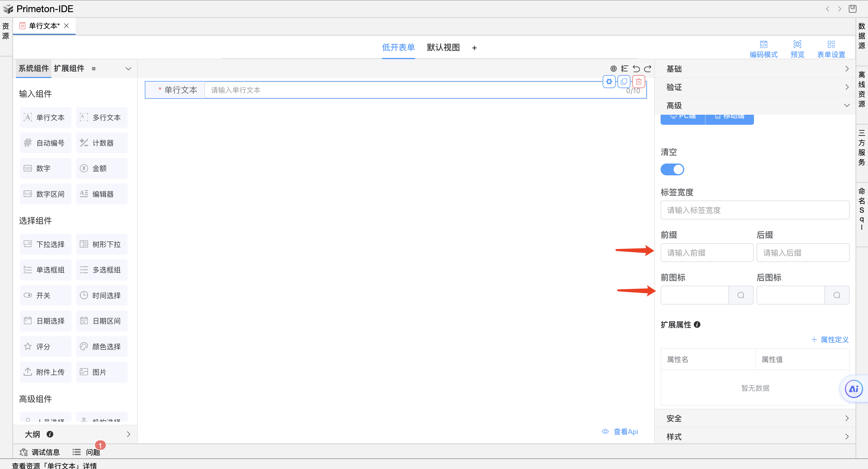Click the globe language icon
Image resolution: width=868 pixels, height=469 pixels.
point(613,69)
